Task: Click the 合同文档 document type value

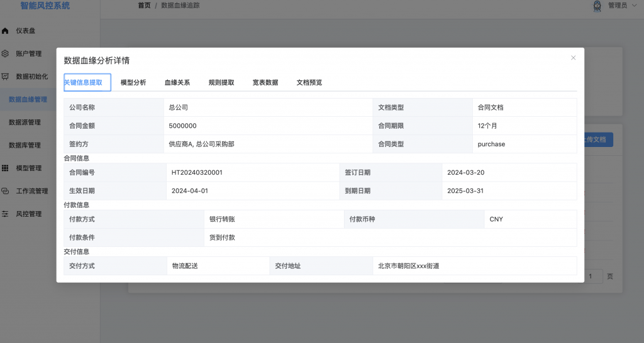Action: point(491,107)
